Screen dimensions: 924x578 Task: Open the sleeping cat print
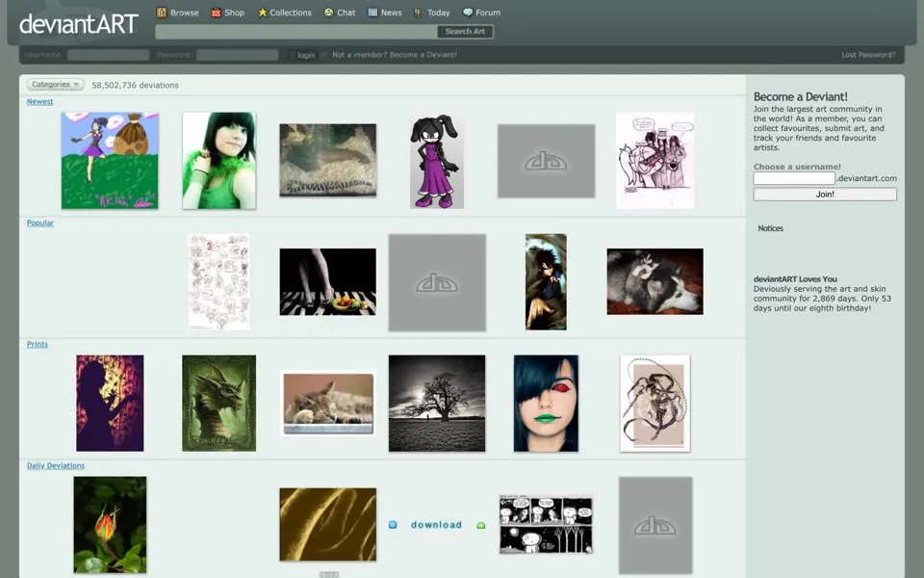pos(328,404)
